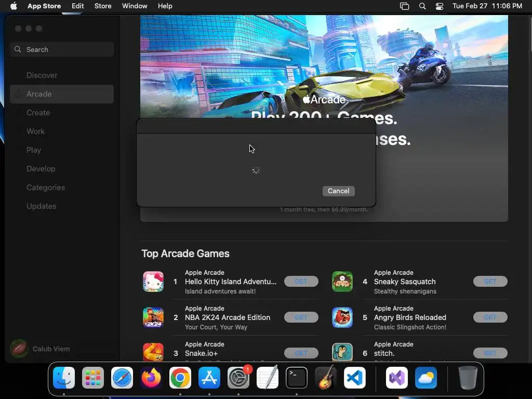
Task: Click 'Island adventures await!' subtitle
Action: click(220, 291)
